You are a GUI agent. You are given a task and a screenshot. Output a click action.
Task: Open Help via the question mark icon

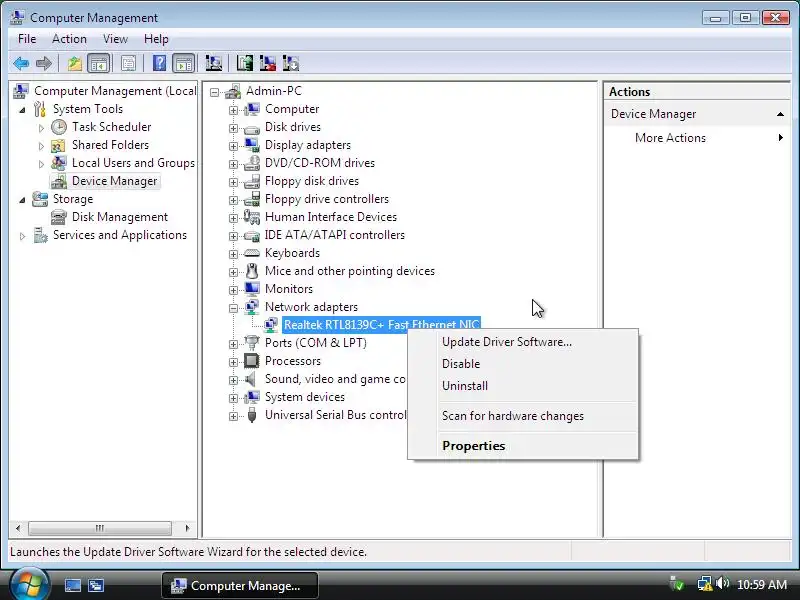159,63
